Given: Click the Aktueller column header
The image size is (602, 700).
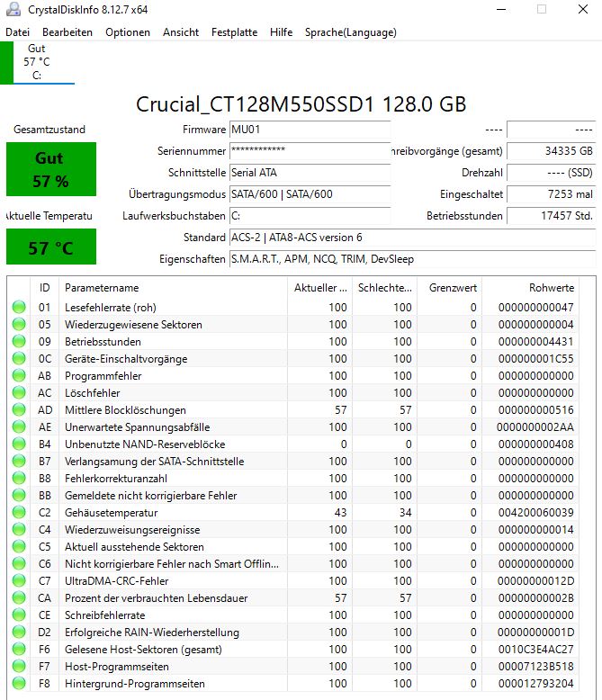Looking at the screenshot, I should tap(319, 288).
